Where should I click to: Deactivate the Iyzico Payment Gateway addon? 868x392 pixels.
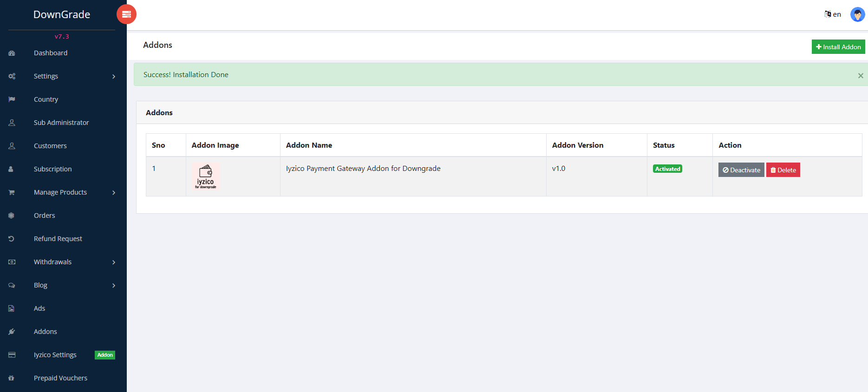[741, 170]
